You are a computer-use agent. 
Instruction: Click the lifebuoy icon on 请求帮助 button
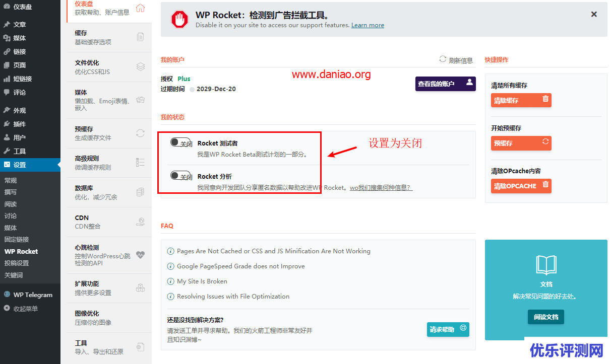(463, 328)
